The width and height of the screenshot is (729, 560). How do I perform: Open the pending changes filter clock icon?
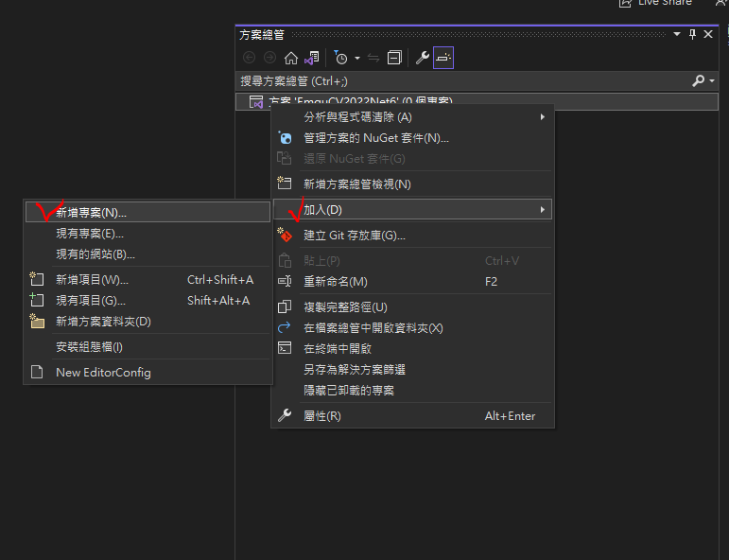340,58
